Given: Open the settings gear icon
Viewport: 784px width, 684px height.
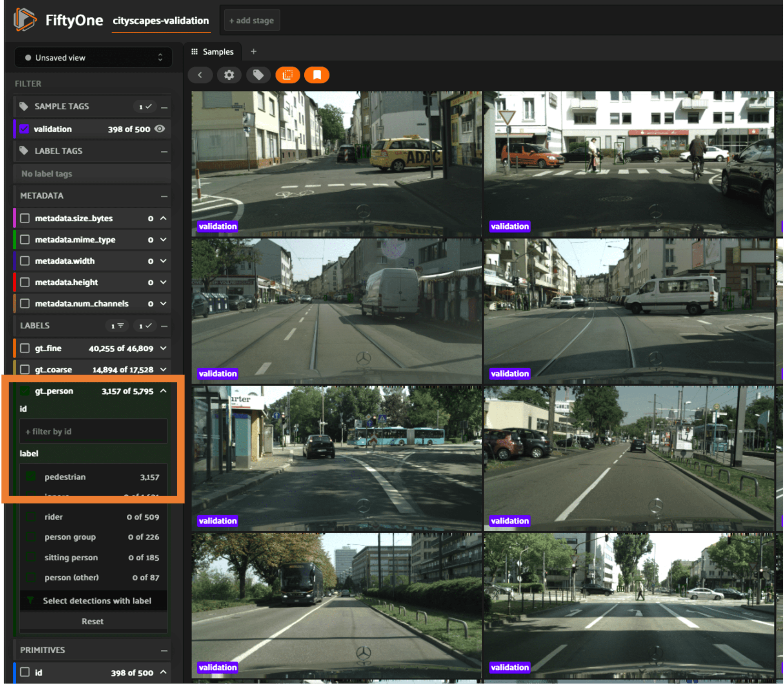Looking at the screenshot, I should pyautogui.click(x=229, y=75).
